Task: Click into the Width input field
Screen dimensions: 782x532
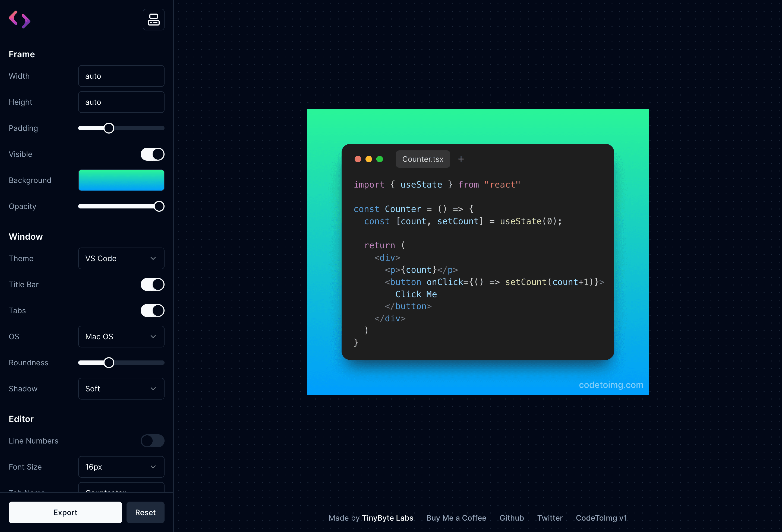Action: 121,76
